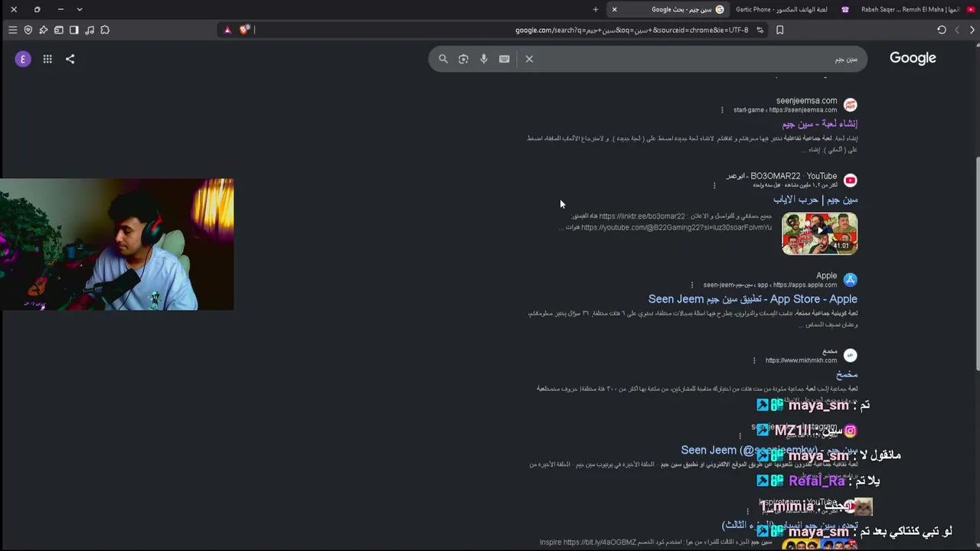
Task: Open the tab search dropdown chevron
Action: click(x=79, y=9)
